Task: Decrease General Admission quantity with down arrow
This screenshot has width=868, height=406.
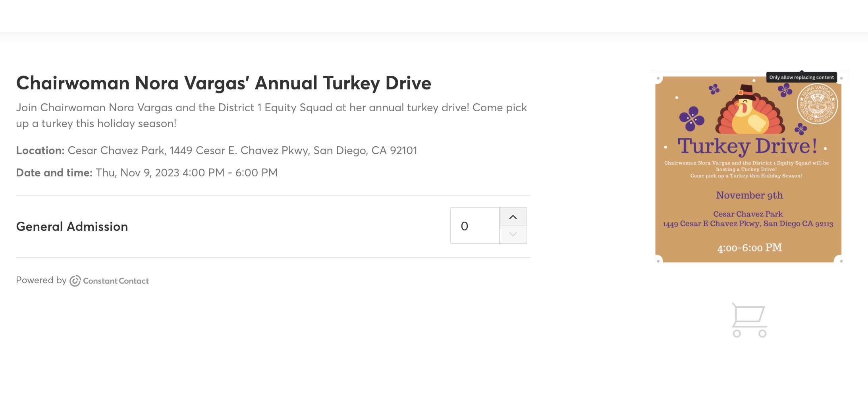Action: pyautogui.click(x=513, y=234)
